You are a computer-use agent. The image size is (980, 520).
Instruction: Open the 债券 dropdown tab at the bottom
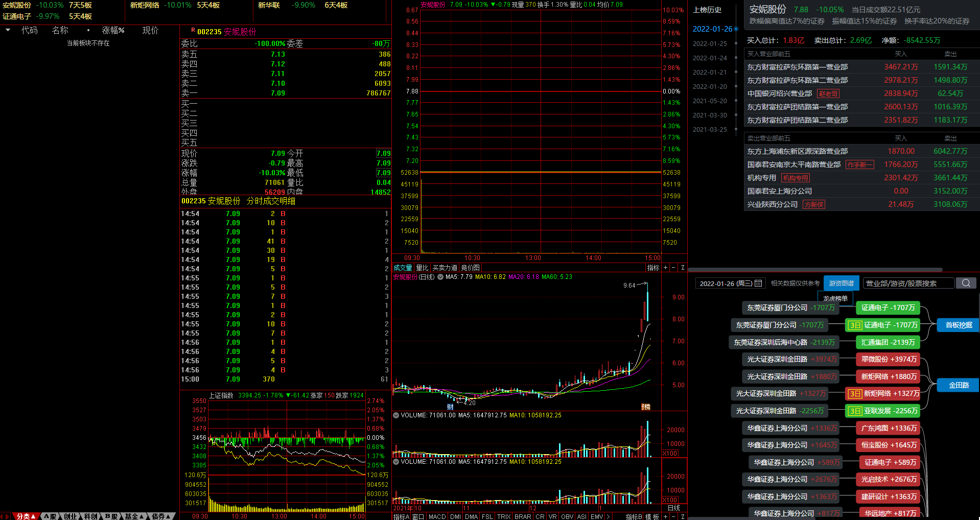click(161, 516)
